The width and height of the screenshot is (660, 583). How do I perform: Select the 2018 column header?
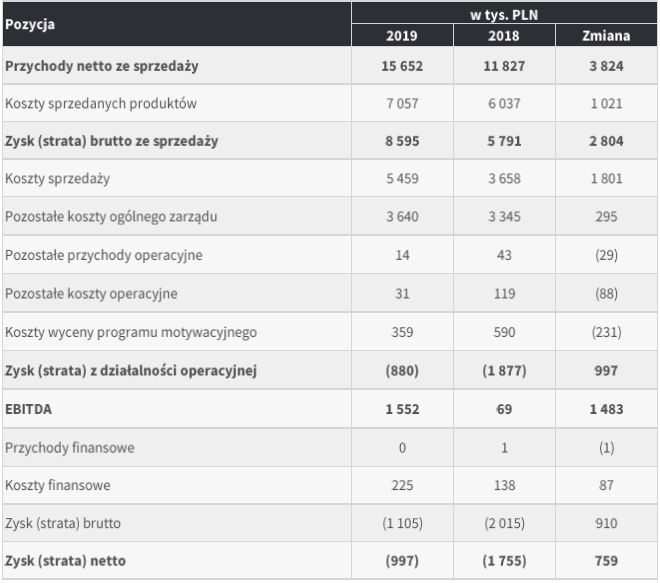click(x=504, y=36)
